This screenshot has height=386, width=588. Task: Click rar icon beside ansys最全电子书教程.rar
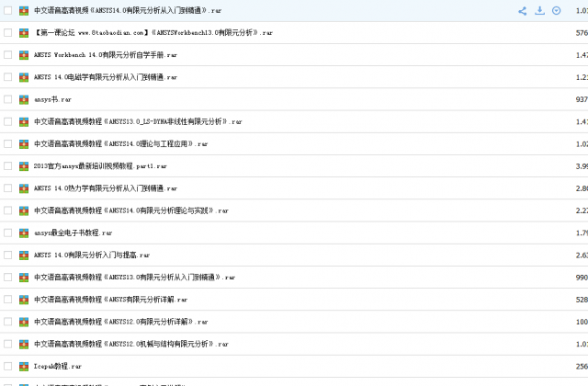[x=24, y=233]
